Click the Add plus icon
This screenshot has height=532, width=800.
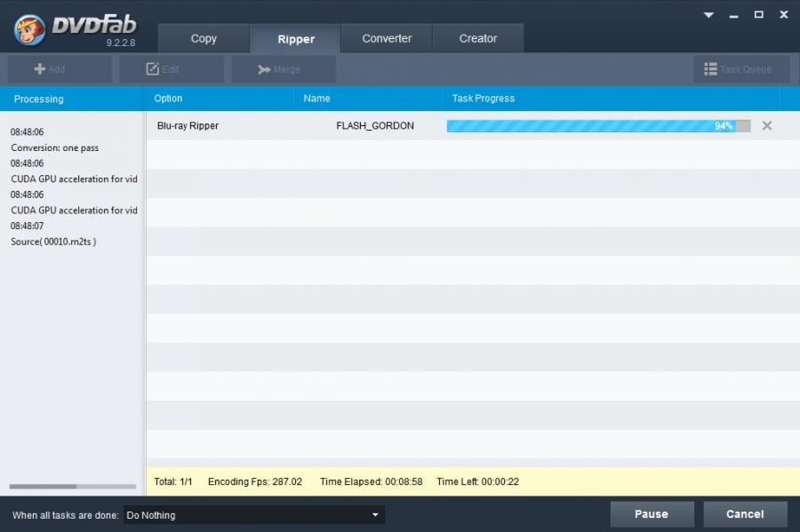coord(40,68)
